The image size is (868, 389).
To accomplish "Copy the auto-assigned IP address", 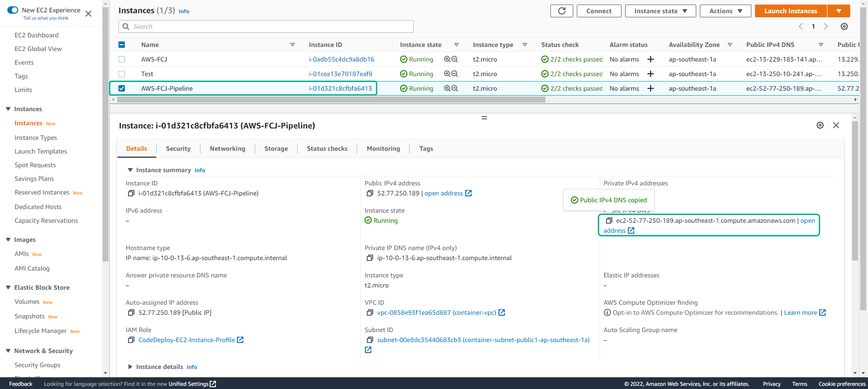I will (x=131, y=312).
